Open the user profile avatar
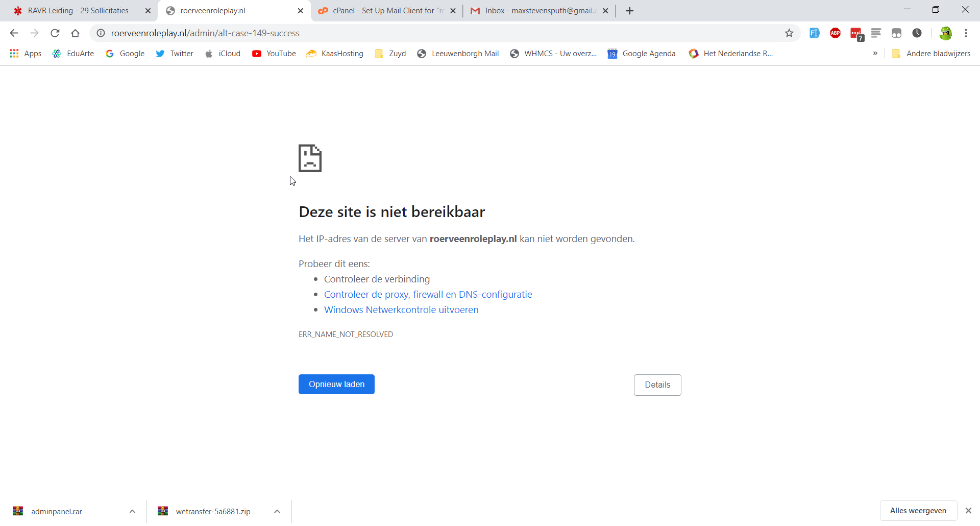The width and height of the screenshot is (980, 526). point(945,33)
